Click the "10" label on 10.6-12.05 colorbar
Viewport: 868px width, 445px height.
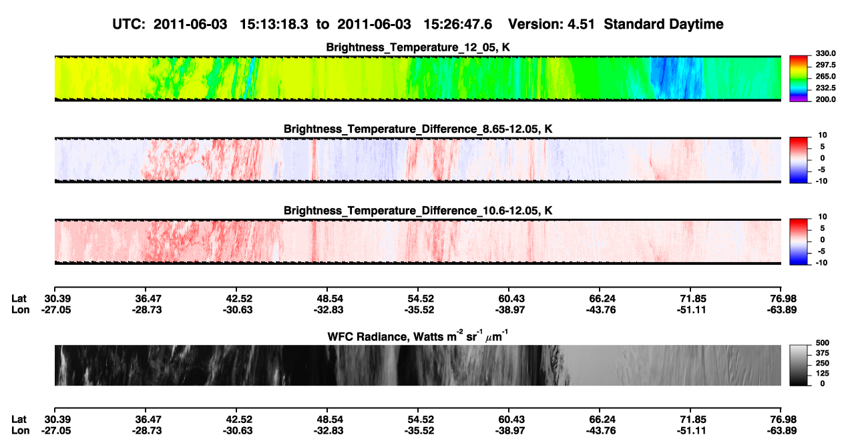pyautogui.click(x=823, y=217)
